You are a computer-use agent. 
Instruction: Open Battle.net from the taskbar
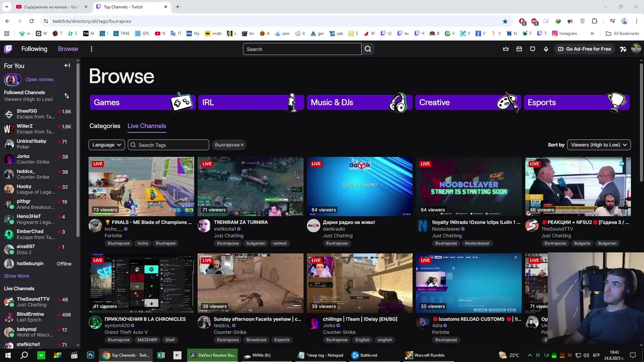click(365, 355)
